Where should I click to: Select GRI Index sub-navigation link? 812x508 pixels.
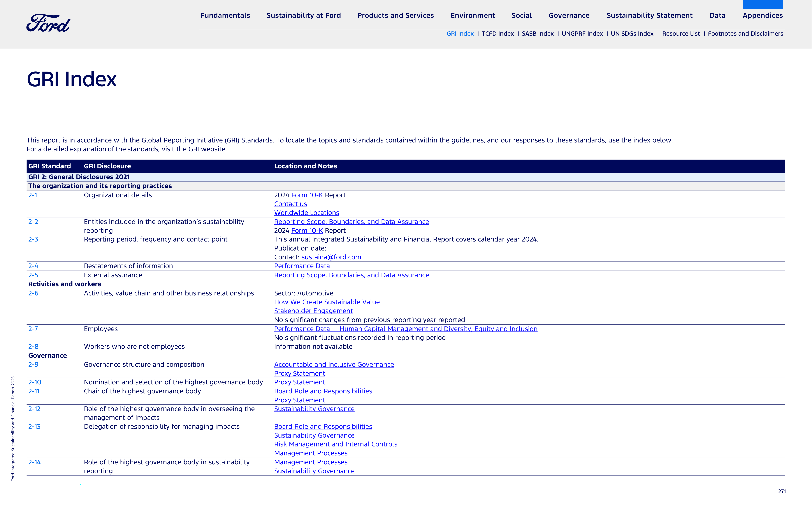(460, 34)
